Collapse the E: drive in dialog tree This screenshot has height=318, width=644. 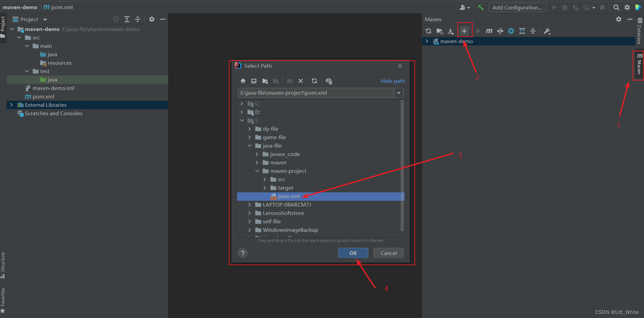[242, 120]
